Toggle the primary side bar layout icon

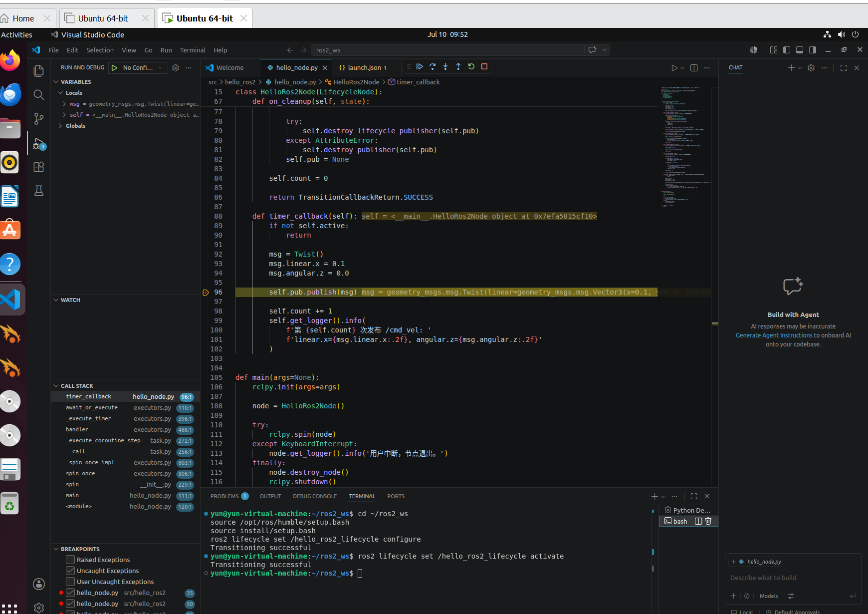[787, 50]
